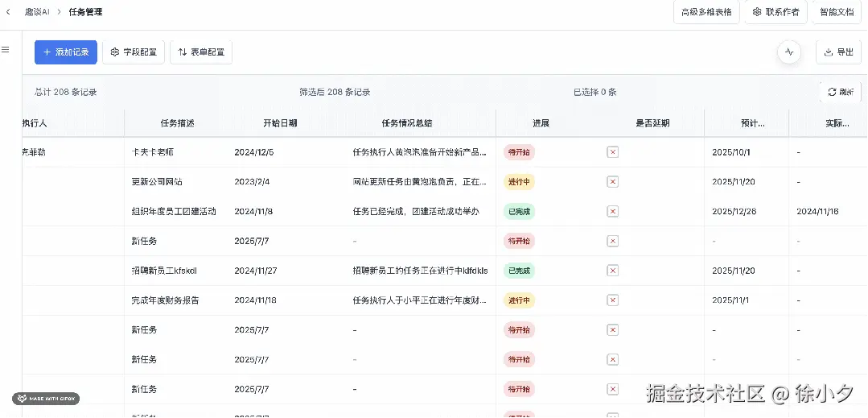868x418 pixels.
Task: Click the 实际... column header
Action: (837, 123)
